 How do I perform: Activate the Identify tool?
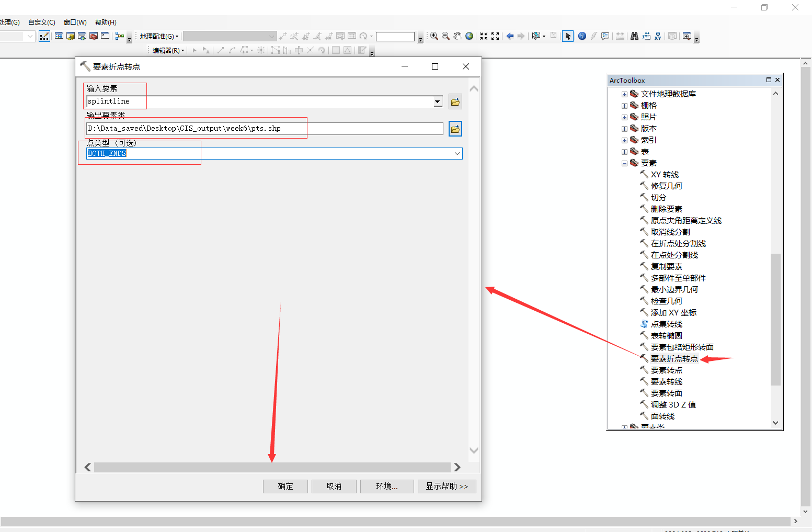[582, 36]
